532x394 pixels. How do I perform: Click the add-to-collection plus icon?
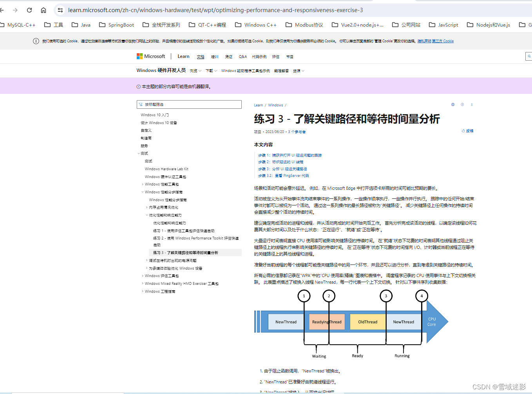(x=462, y=104)
